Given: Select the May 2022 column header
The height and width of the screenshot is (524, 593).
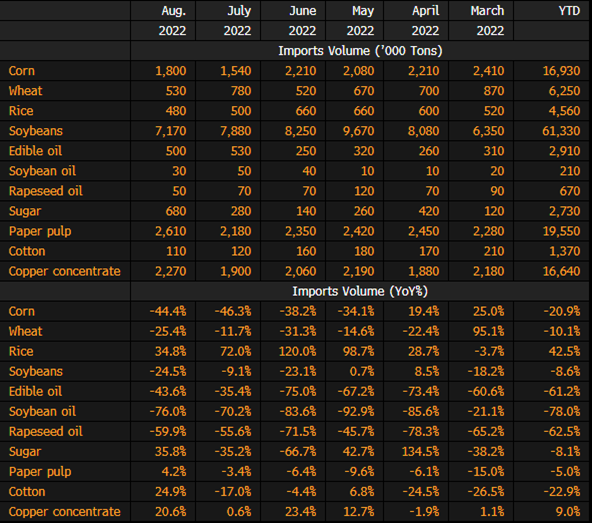Looking at the screenshot, I should tap(361, 20).
